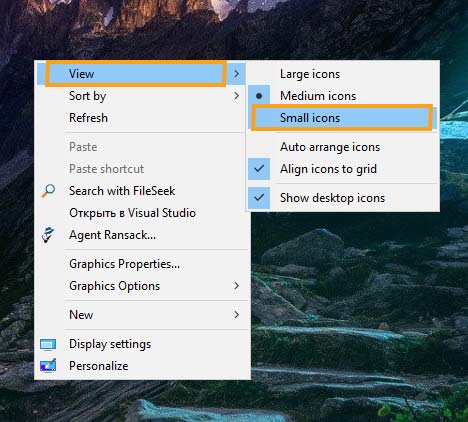
Task: Toggle the Show desktop icons checkmark
Action: 259,198
